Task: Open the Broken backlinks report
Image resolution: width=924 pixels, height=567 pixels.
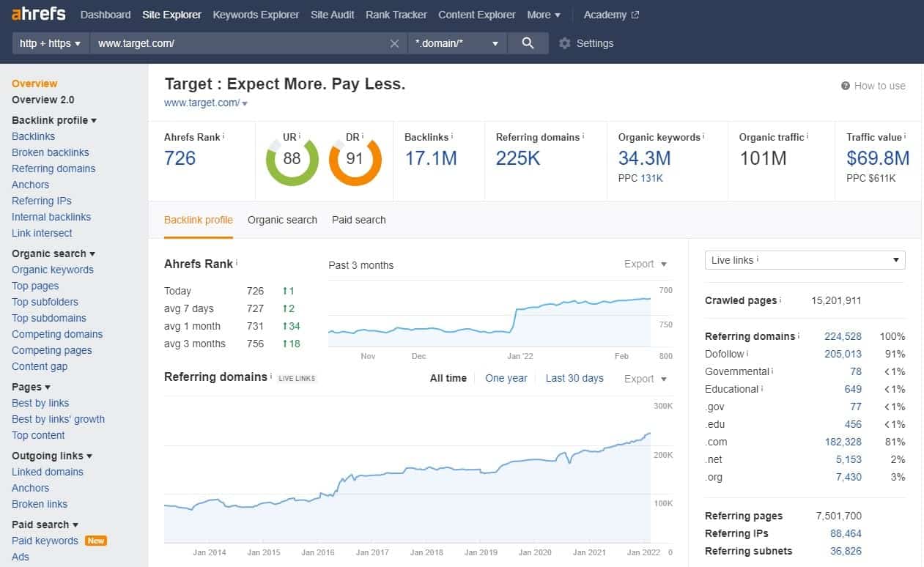Action: point(50,152)
